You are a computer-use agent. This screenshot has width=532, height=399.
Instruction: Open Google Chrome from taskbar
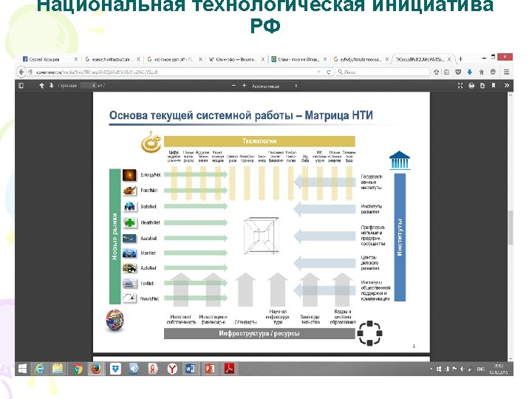(x=78, y=369)
